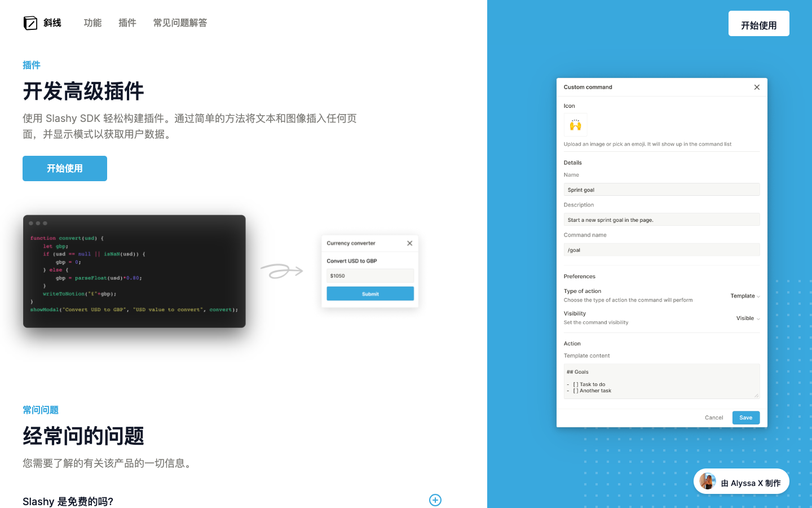The image size is (812, 508).
Task: Close the Currency converter popup
Action: pyautogui.click(x=409, y=243)
